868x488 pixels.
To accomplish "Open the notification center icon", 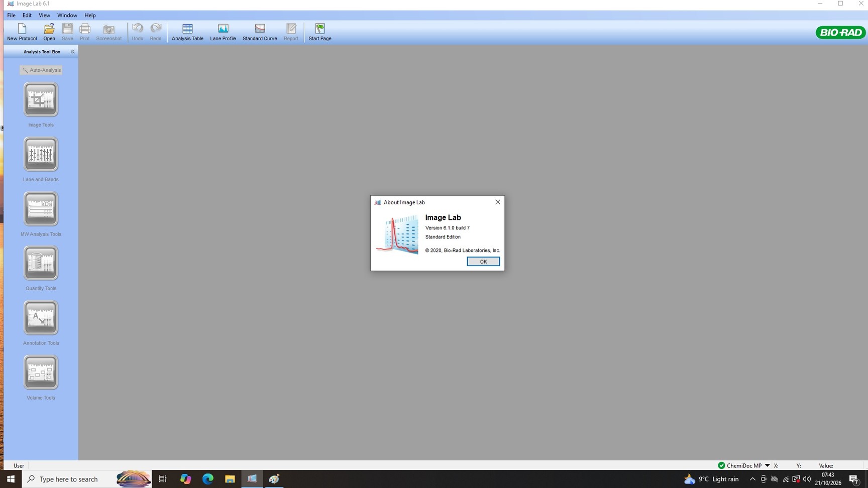I will (x=854, y=479).
